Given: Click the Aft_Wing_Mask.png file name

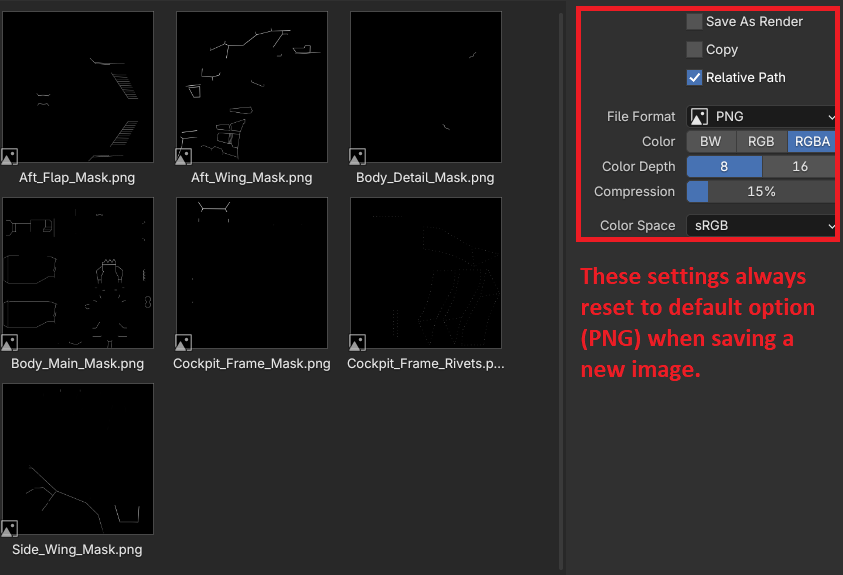Looking at the screenshot, I should click(x=252, y=178).
